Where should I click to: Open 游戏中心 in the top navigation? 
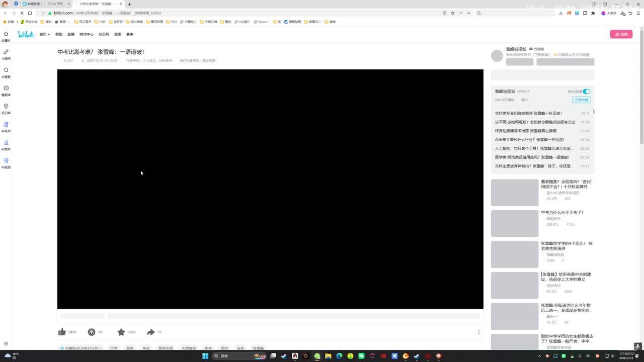[x=87, y=34]
